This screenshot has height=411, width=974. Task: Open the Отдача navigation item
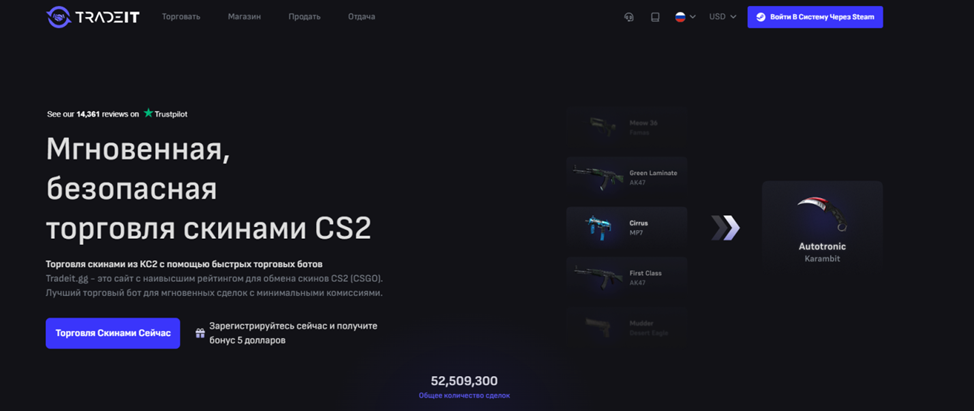pyautogui.click(x=362, y=17)
